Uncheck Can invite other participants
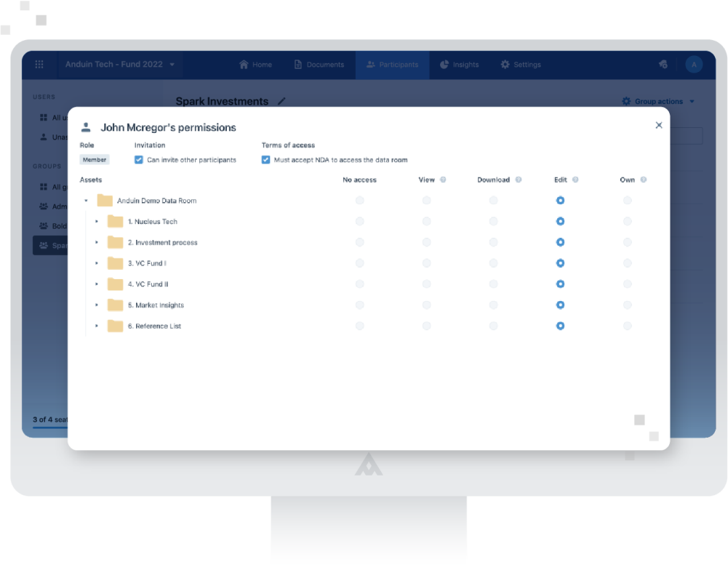 point(138,160)
